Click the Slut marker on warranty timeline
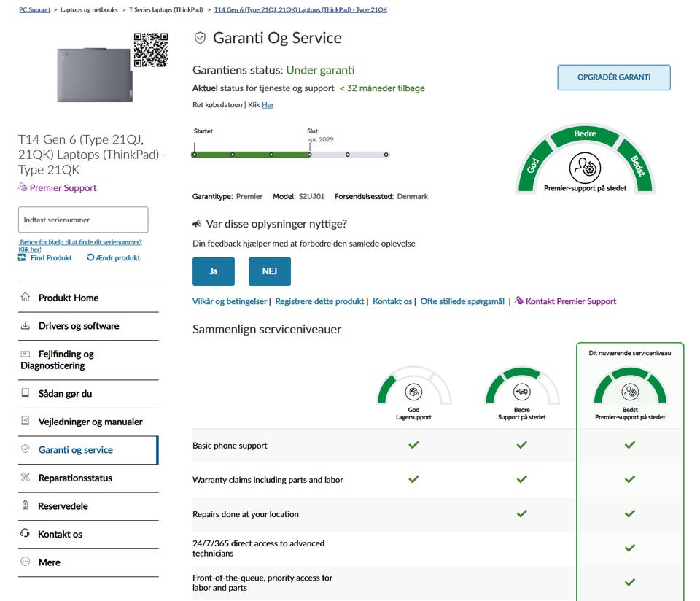This screenshot has width=700, height=601. [x=309, y=155]
